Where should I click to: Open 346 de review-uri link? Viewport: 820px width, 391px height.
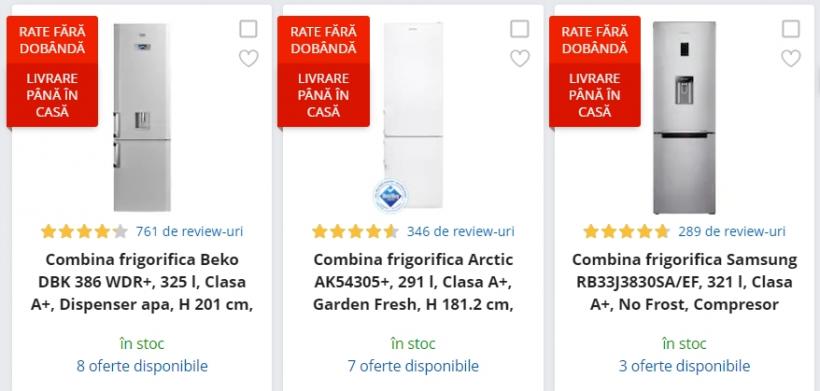(x=461, y=231)
